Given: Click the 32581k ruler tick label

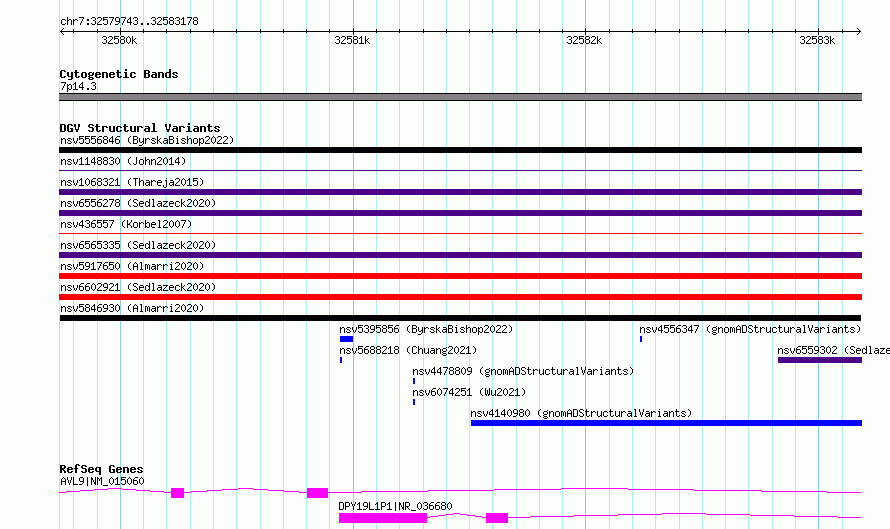Looking at the screenshot, I should pyautogui.click(x=352, y=40).
